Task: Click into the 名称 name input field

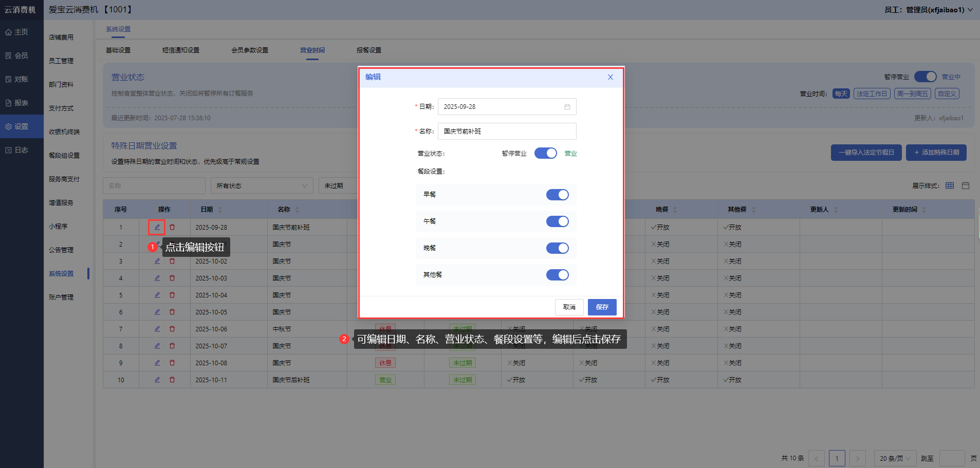Action: (507, 132)
